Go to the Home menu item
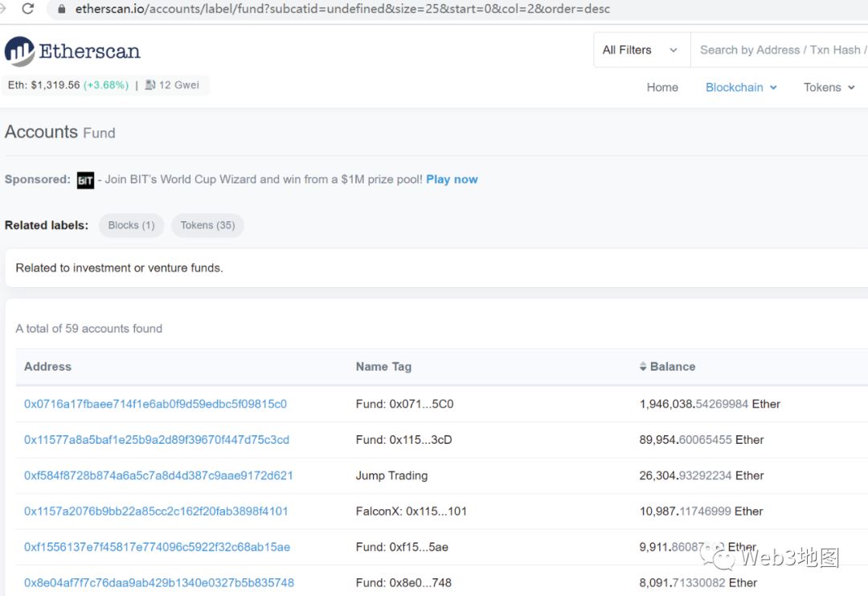Screen dimensions: 868x596 click(662, 88)
